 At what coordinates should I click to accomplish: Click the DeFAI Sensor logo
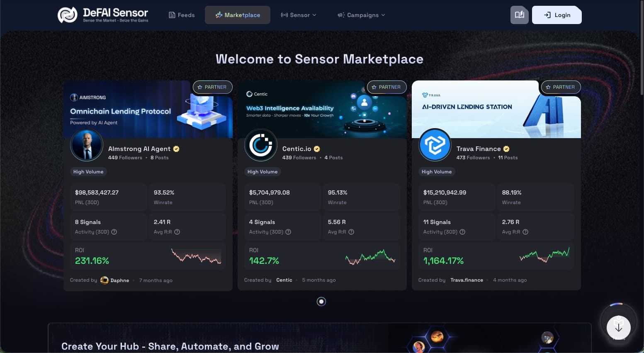103,15
